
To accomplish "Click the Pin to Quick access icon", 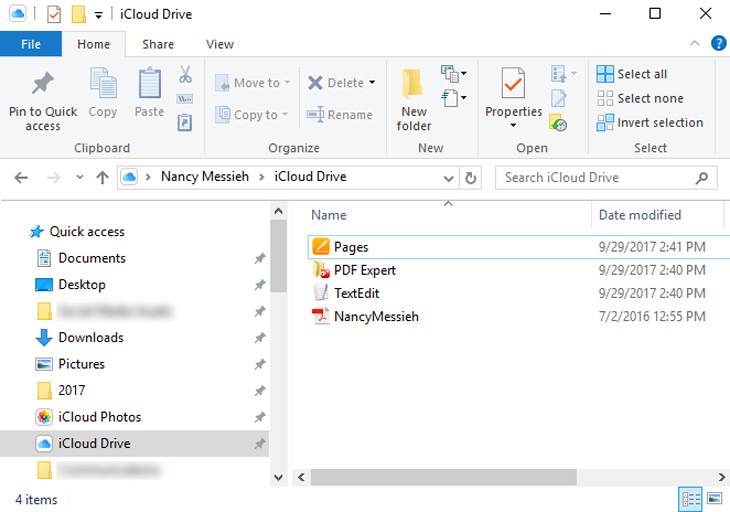I will 42,83.
